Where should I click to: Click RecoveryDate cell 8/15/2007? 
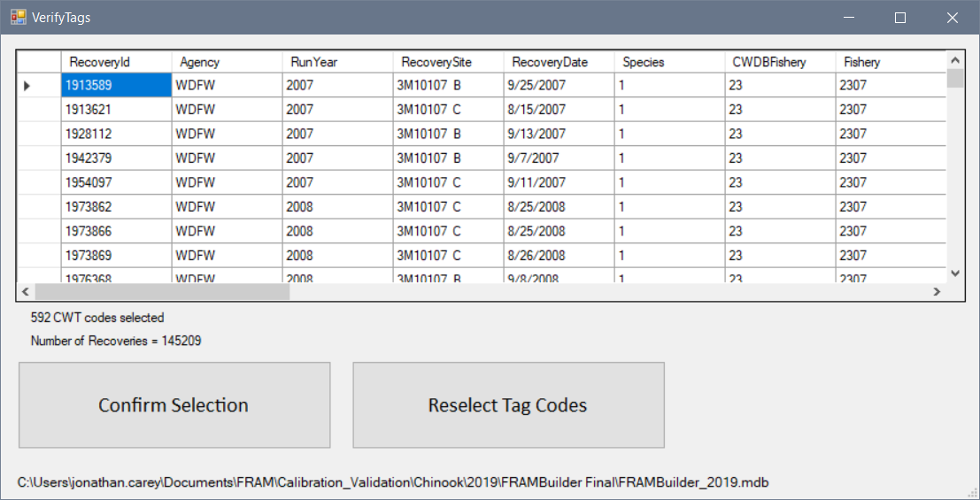(x=559, y=110)
